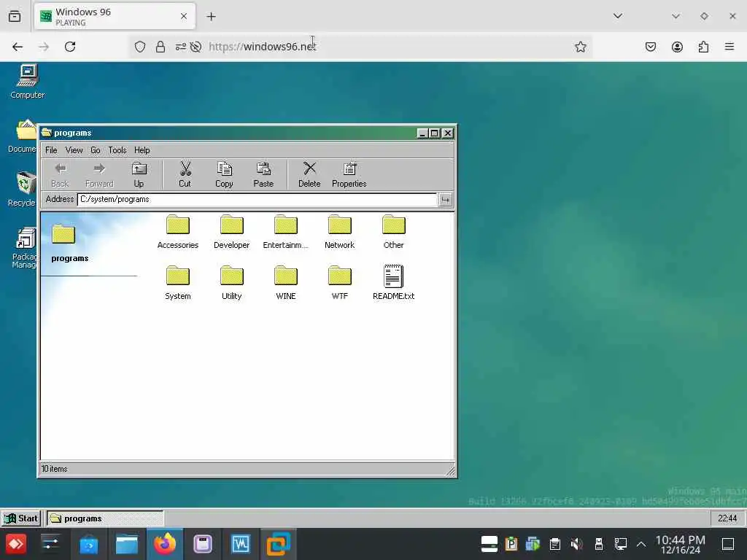Select the System folder
Image resolution: width=747 pixels, height=560 pixels.
click(x=178, y=284)
